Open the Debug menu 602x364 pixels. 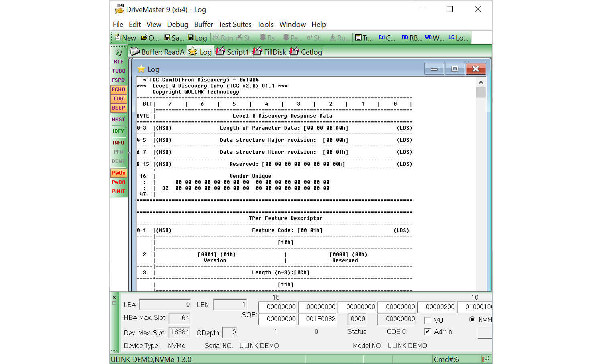point(177,24)
